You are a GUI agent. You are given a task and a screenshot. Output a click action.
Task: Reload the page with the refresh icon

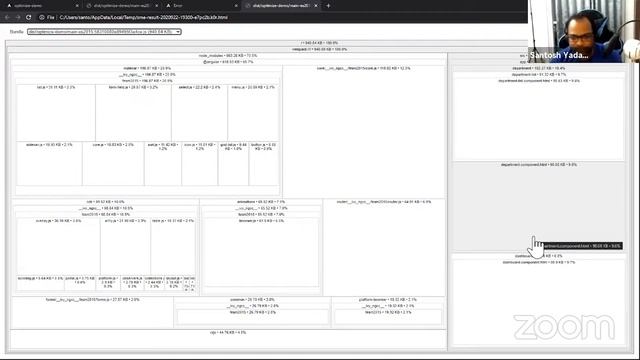click(29, 17)
